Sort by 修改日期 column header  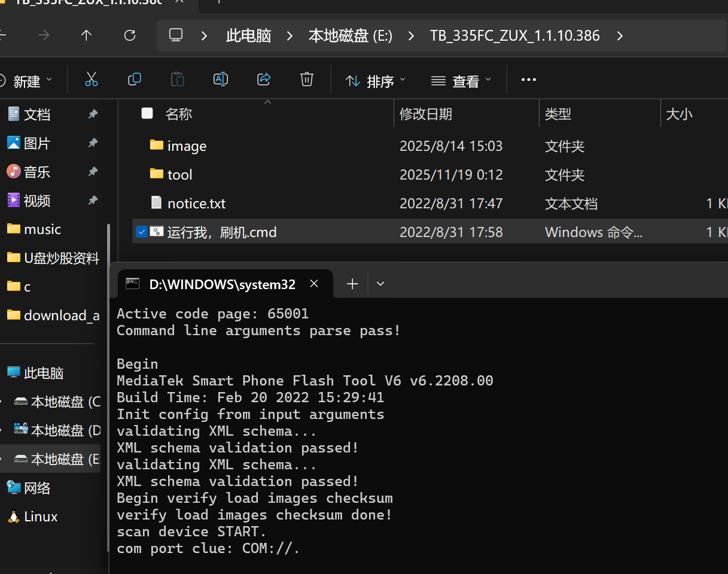426,114
